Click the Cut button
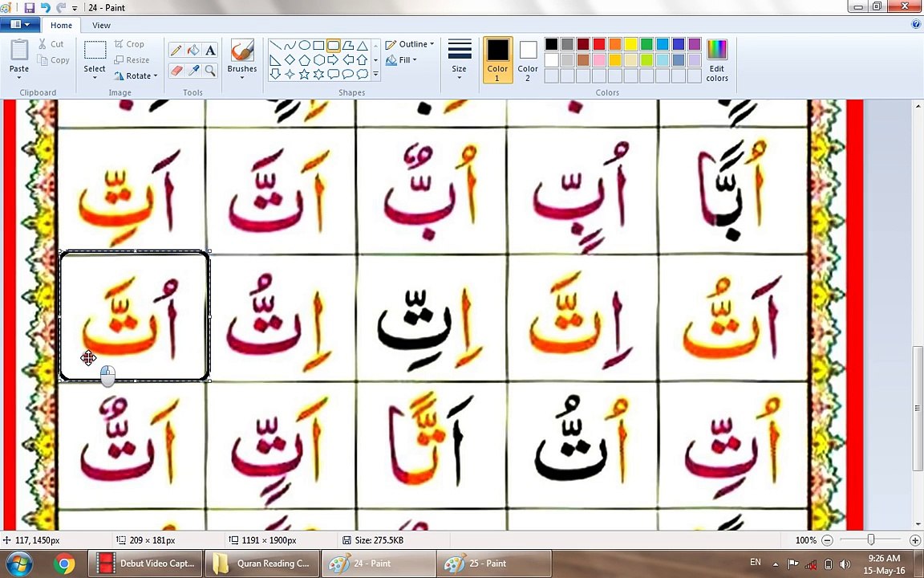924x578 pixels. pyautogui.click(x=51, y=44)
